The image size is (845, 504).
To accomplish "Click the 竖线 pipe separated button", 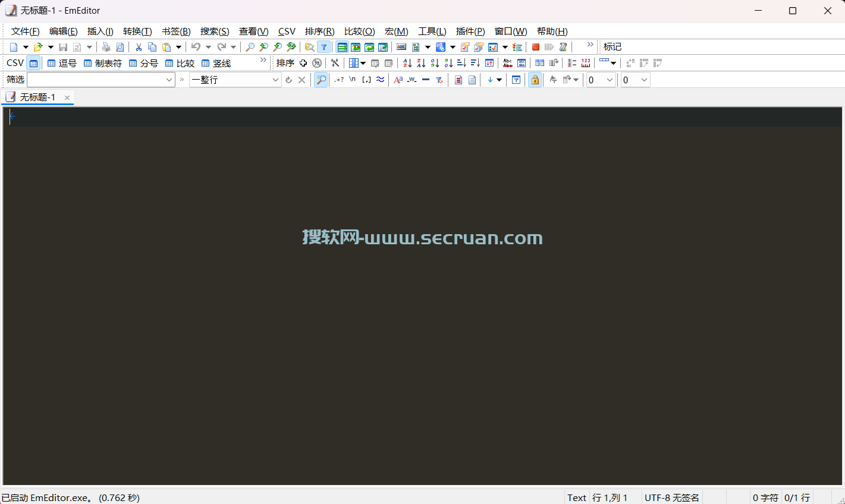I will click(x=216, y=63).
